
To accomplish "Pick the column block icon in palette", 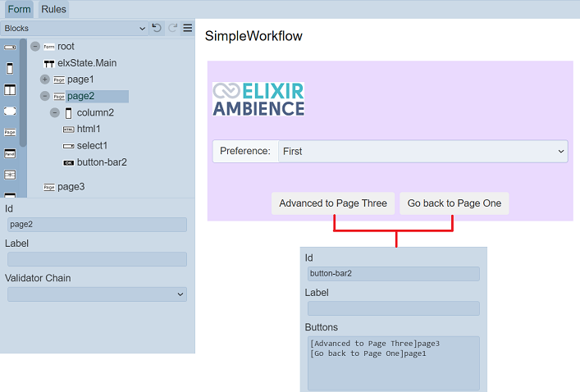I will (10, 69).
